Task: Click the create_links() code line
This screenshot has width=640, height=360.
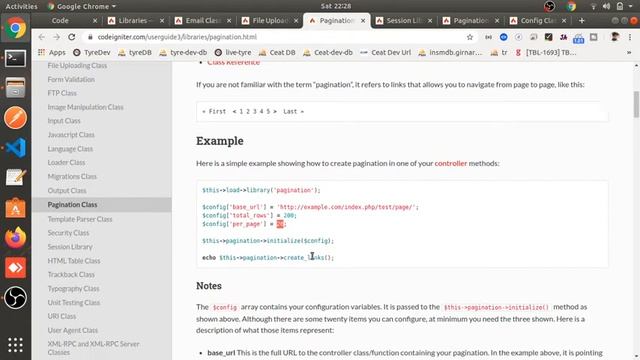Action: [x=268, y=258]
